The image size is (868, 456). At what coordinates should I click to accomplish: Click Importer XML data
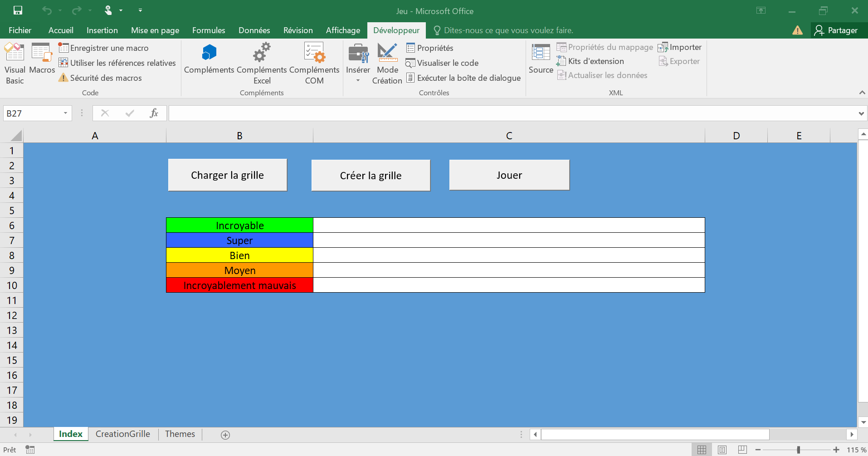point(680,47)
